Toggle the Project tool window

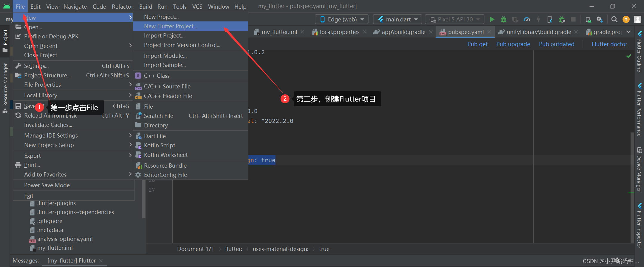(5, 41)
